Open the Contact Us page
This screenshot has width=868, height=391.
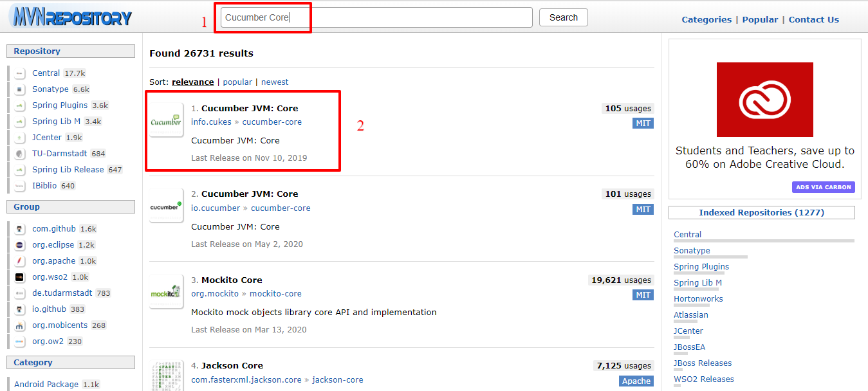click(x=814, y=19)
